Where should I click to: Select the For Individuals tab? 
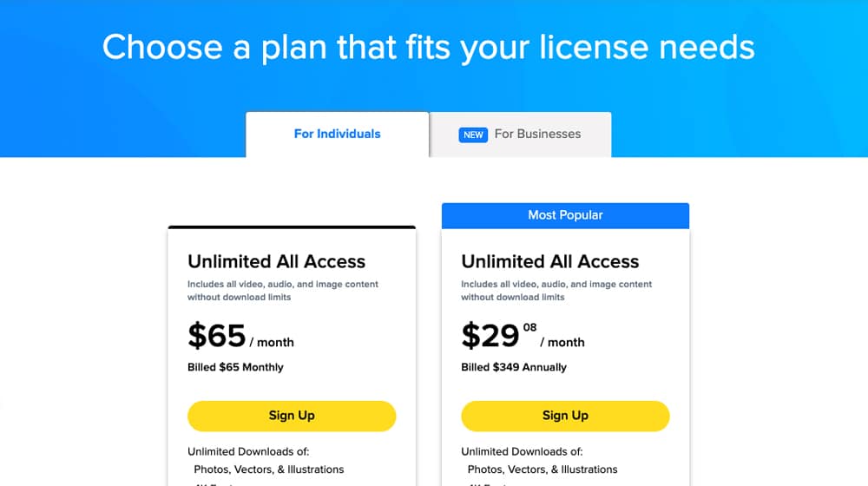337,135
